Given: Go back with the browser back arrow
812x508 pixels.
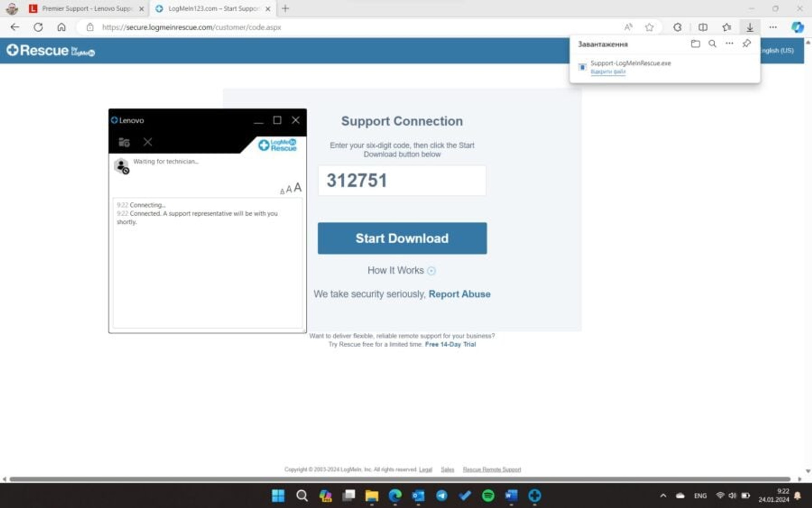Looking at the screenshot, I should pyautogui.click(x=15, y=27).
